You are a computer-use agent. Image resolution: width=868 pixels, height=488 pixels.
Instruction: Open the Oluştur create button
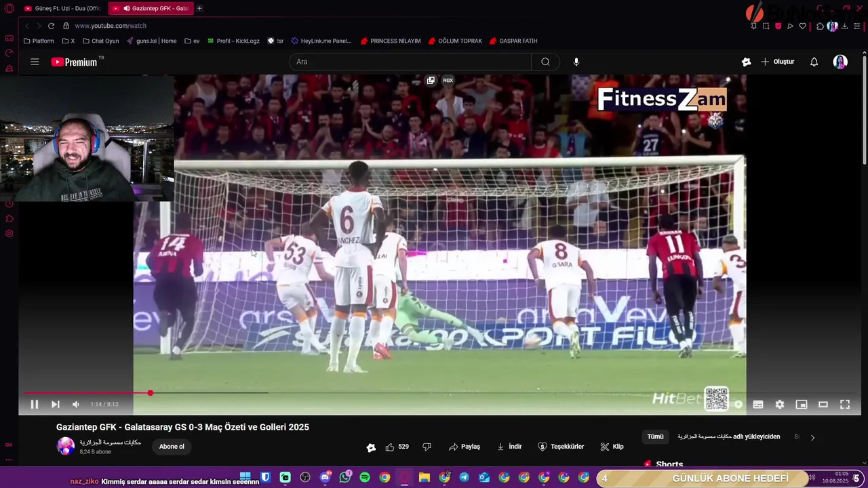pos(778,62)
